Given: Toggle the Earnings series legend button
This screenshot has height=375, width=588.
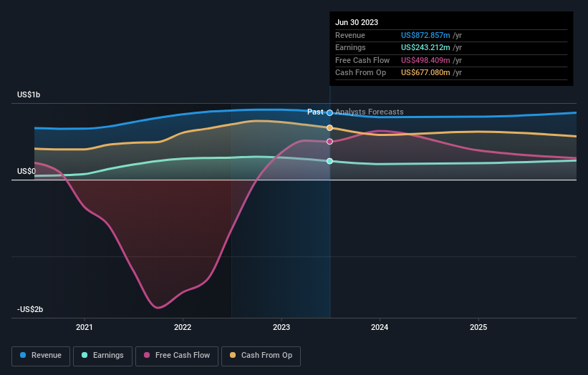Looking at the screenshot, I should [x=102, y=356].
